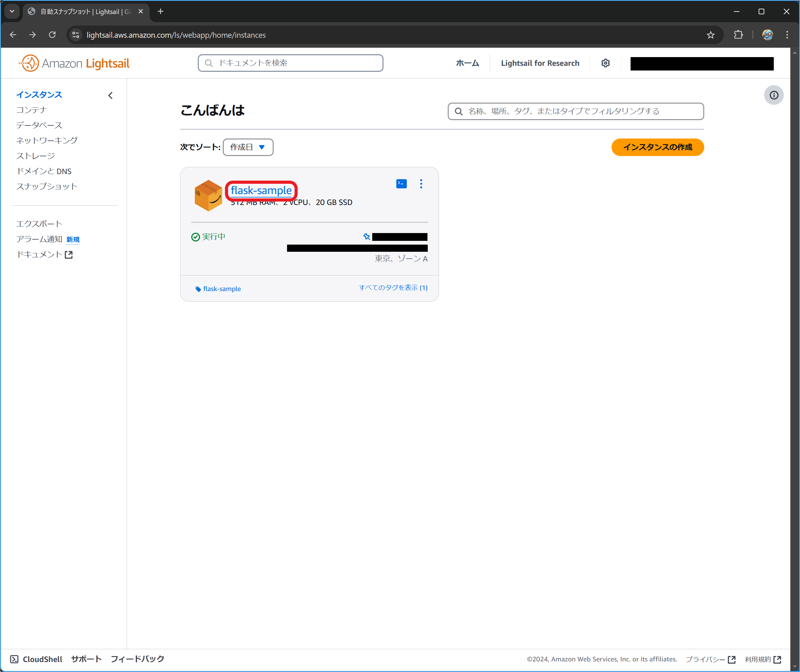Open the three-dot menu on the flask-sample card
The height and width of the screenshot is (672, 800).
coord(421,184)
